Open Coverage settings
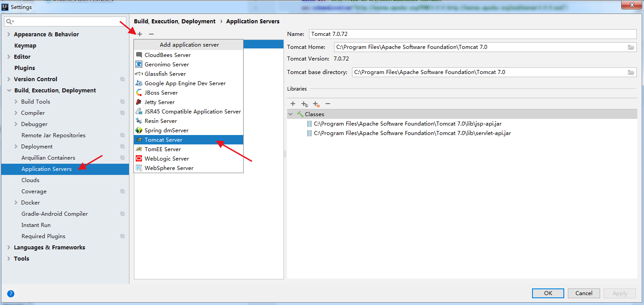644x305 pixels. [x=34, y=191]
